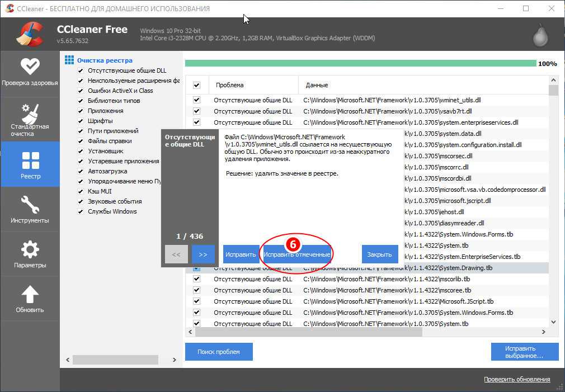Toggle Отсутствующие общие DLL category checkbox
Image resolution: width=565 pixels, height=392 pixels.
[81, 70]
